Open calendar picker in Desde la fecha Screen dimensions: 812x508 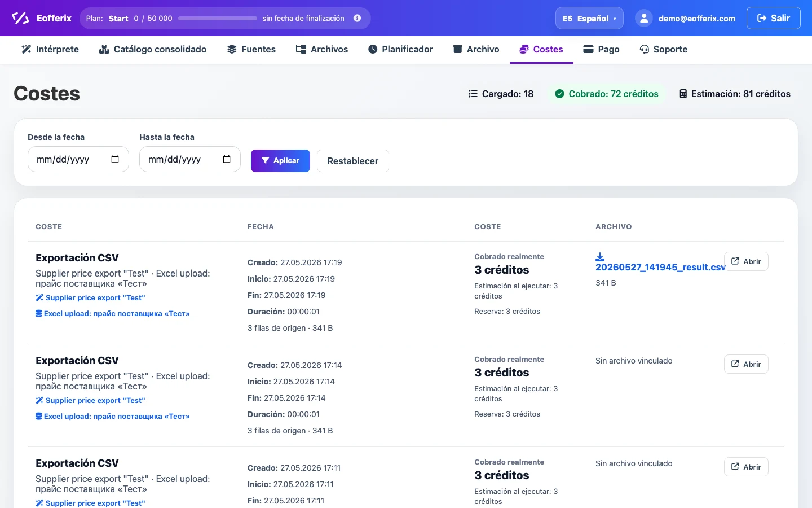point(115,159)
